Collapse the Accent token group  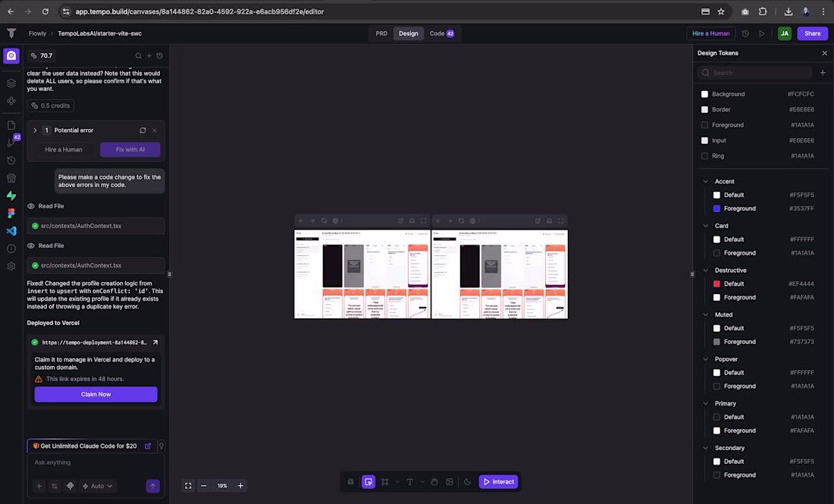[x=706, y=181]
